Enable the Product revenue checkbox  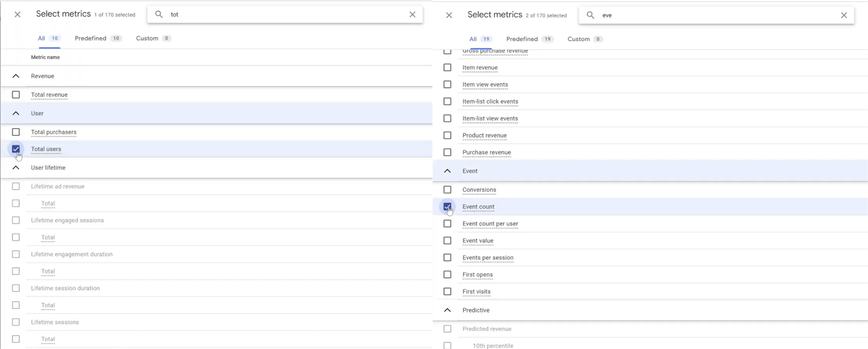coord(447,135)
